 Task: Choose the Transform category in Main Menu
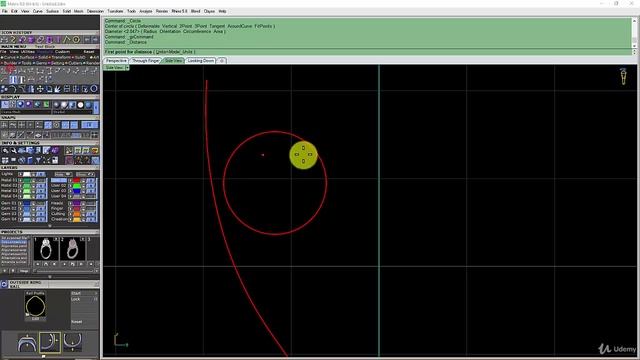(60, 58)
